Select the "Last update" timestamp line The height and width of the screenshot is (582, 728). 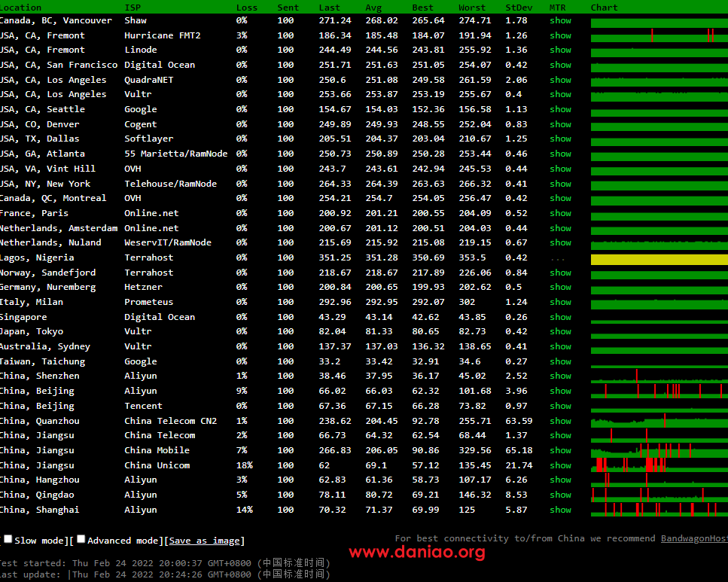click(165, 574)
